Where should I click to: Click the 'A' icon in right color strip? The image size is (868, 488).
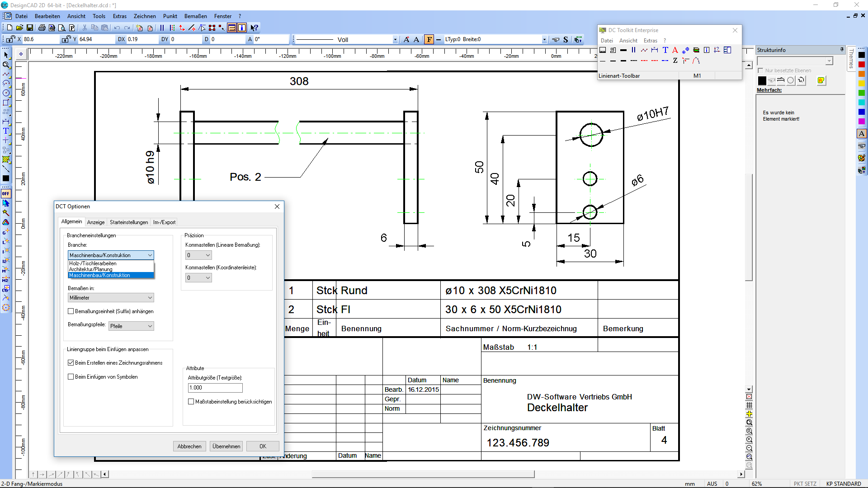tap(862, 134)
